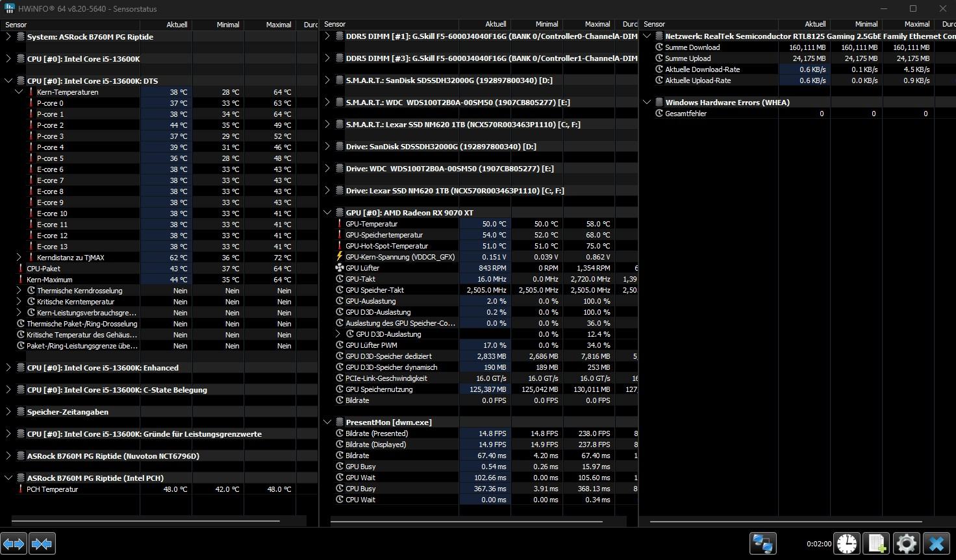Click the expand columns arrows button
Screen dimensions: 956x560
[x=14, y=544]
